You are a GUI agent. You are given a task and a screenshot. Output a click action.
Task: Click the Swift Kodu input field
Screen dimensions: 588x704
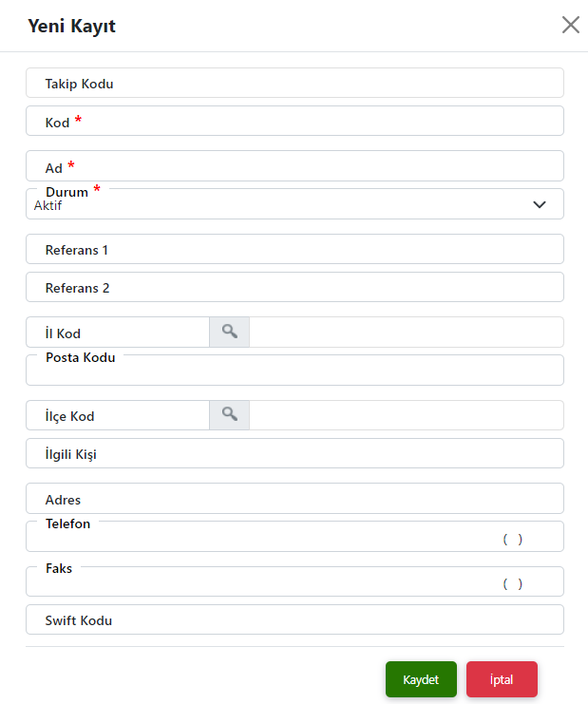[x=294, y=619]
